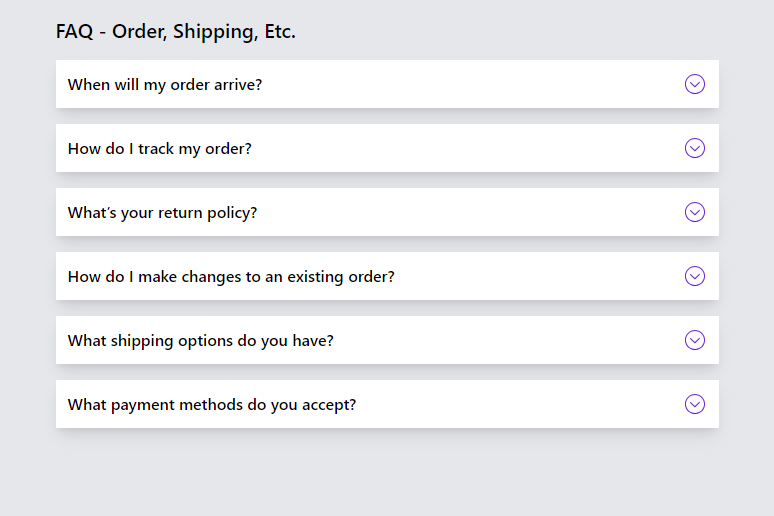Click chevron icon beside 'When will my order arrive?'
The image size is (774, 516).
(x=695, y=84)
